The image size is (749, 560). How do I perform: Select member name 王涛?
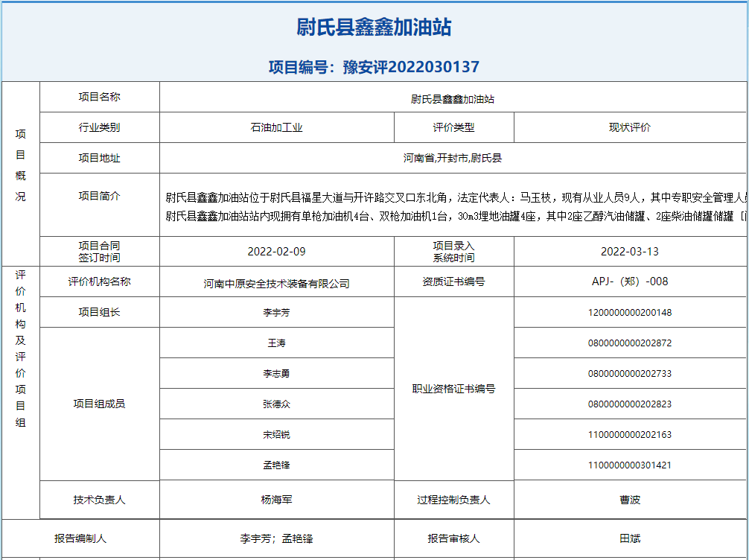(276, 343)
